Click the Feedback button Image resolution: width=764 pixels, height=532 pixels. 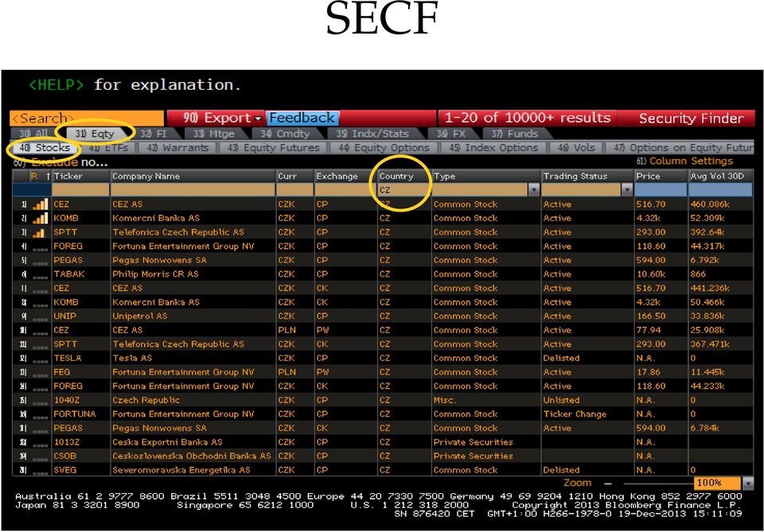point(302,118)
